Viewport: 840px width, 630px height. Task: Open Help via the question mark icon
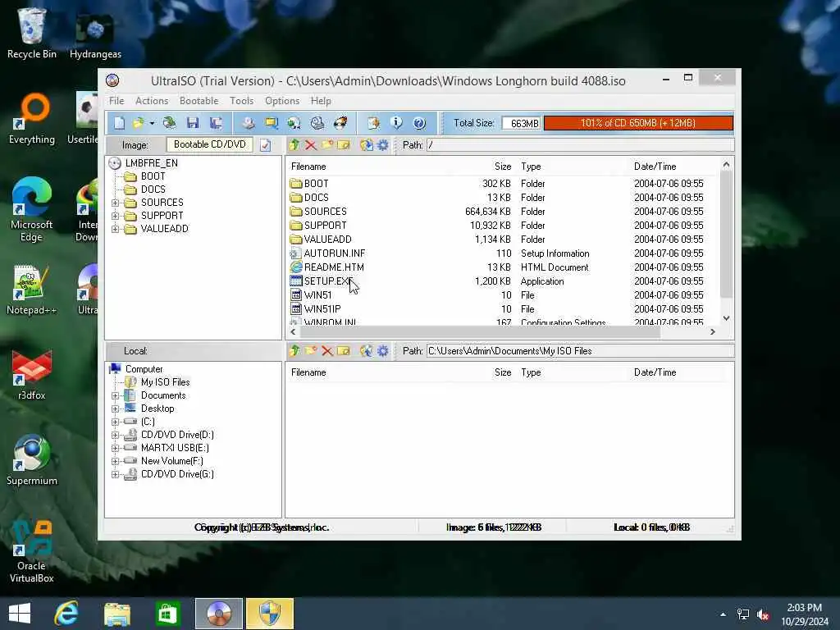tap(419, 123)
